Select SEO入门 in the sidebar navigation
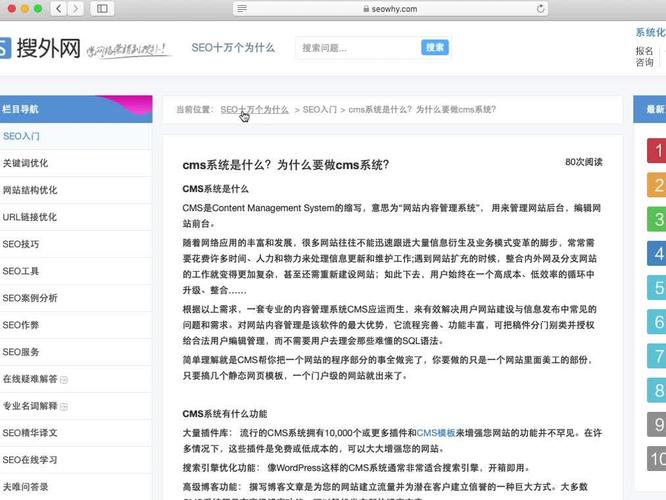 76,136
